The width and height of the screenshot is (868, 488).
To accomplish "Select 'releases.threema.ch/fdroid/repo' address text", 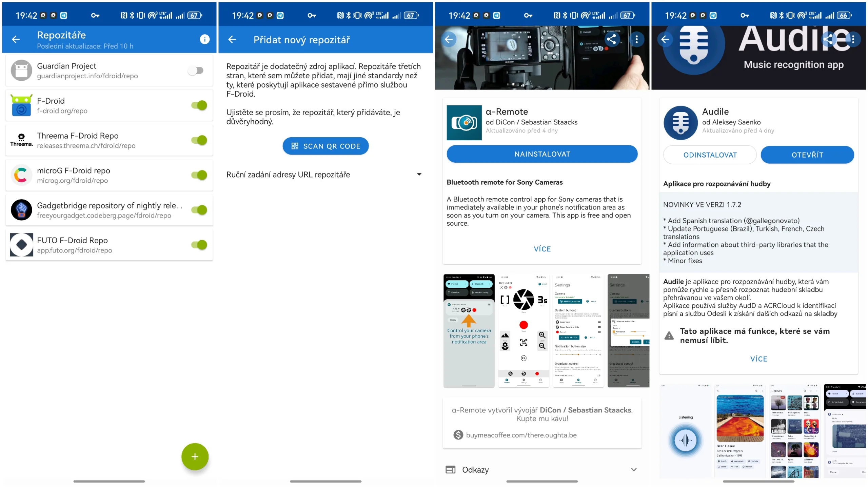I will 86,146.
